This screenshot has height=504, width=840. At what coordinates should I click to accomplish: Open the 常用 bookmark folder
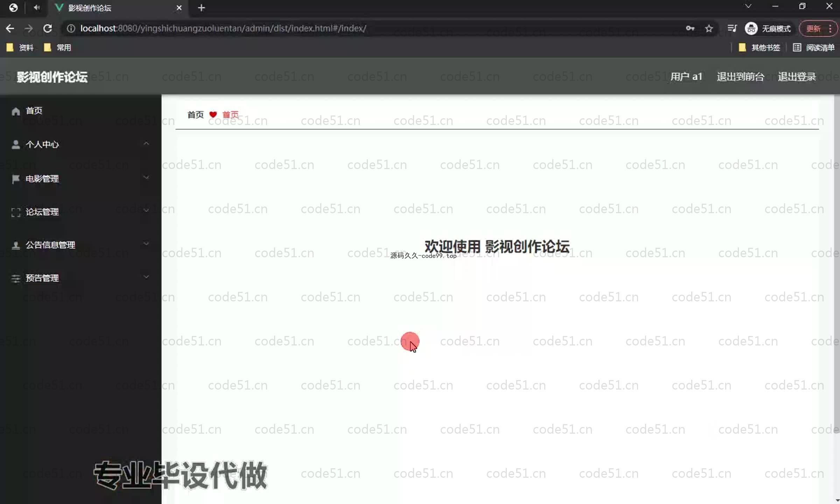coord(58,48)
